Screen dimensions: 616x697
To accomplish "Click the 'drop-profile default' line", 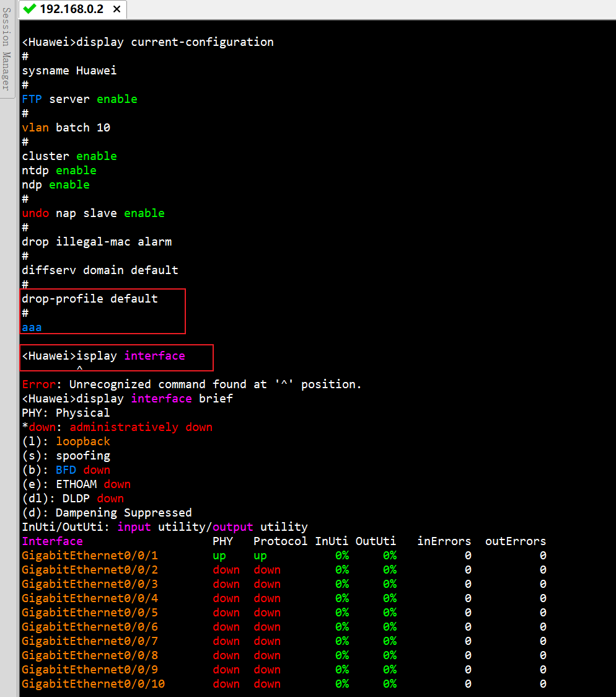I will (x=90, y=299).
